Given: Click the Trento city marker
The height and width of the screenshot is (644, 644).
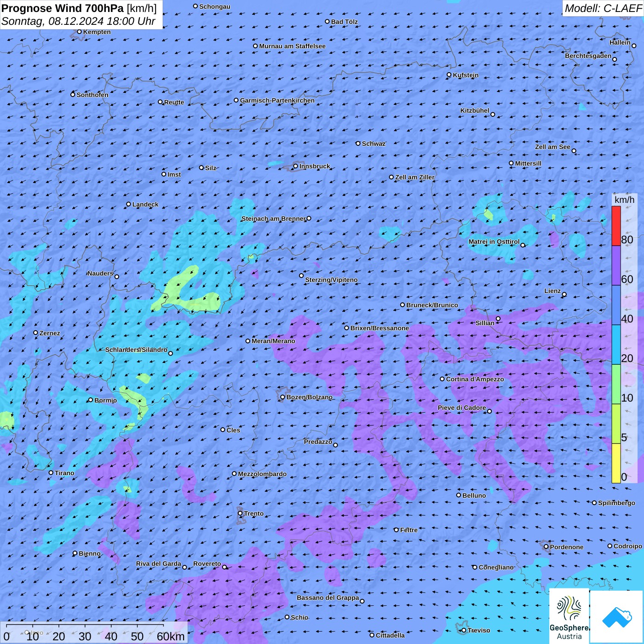Looking at the screenshot, I should [x=240, y=513].
